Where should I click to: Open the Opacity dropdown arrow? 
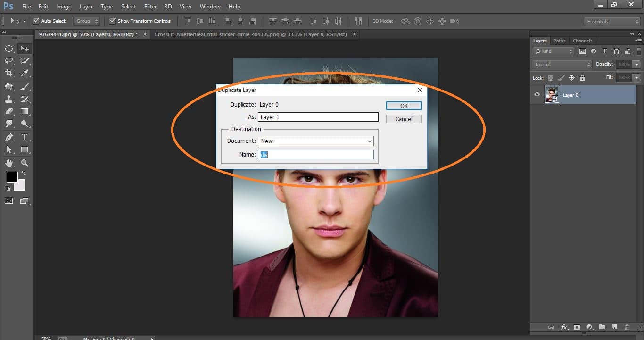click(x=636, y=64)
